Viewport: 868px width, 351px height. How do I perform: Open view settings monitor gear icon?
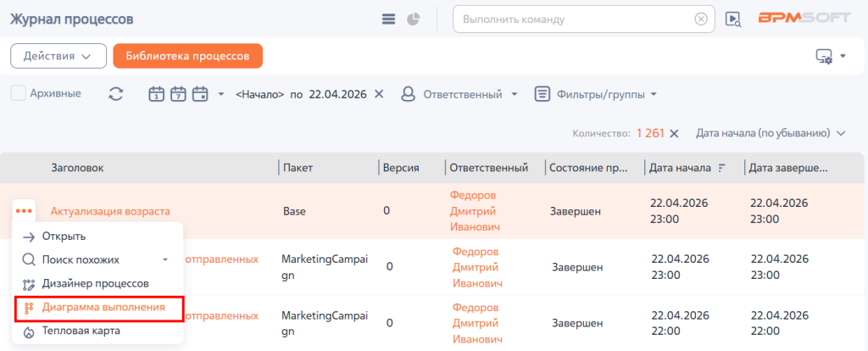pyautogui.click(x=824, y=57)
